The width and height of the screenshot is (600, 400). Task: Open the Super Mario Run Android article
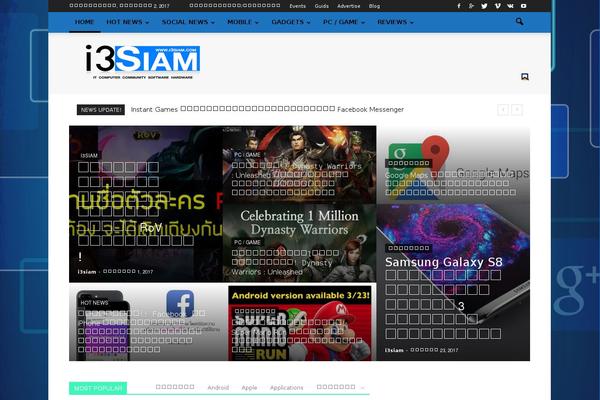point(300,323)
